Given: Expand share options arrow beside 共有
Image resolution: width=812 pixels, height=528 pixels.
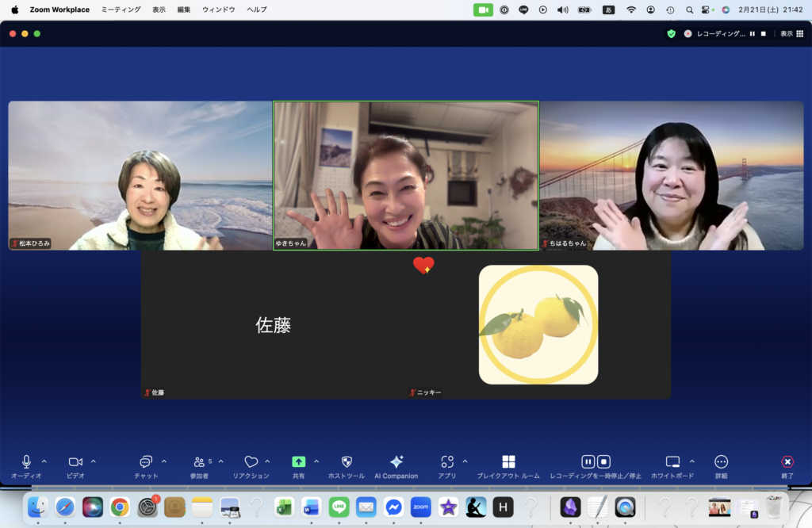Looking at the screenshot, I should [316, 461].
